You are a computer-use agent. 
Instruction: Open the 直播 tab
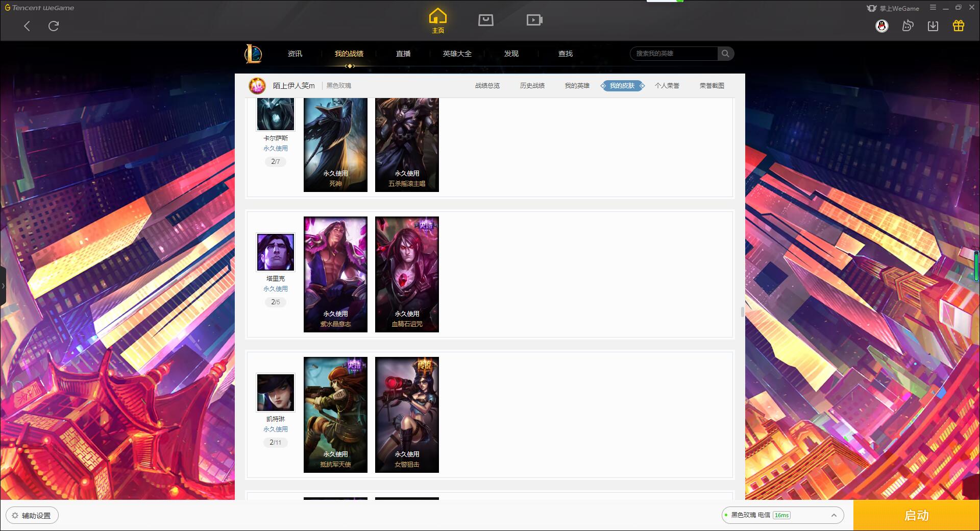tap(403, 54)
